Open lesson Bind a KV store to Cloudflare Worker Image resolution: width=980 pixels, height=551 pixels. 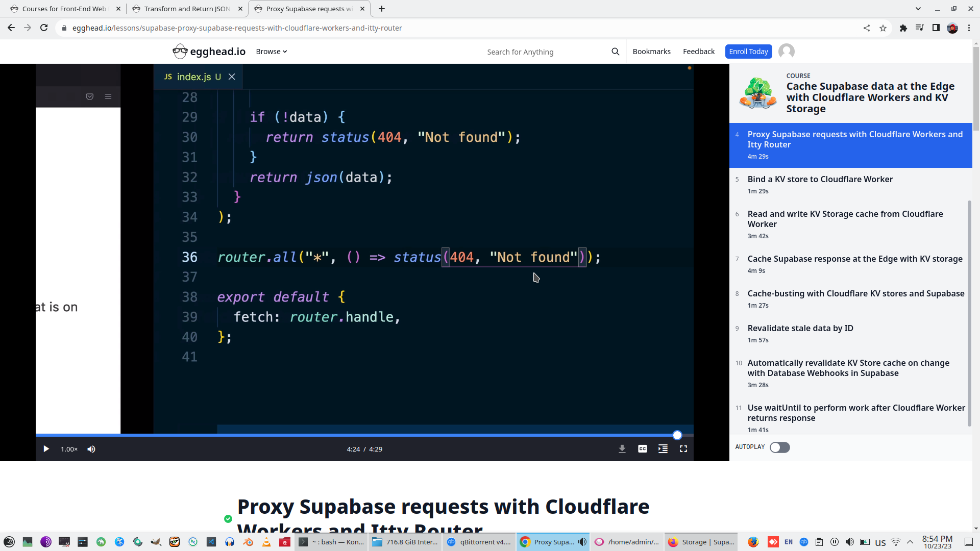point(820,179)
